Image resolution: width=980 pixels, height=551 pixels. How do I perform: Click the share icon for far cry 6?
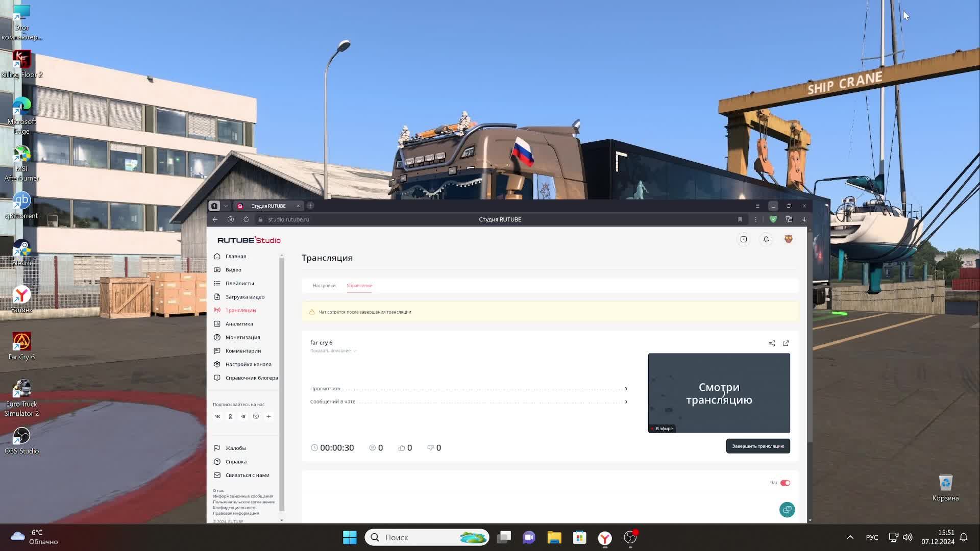[772, 343]
